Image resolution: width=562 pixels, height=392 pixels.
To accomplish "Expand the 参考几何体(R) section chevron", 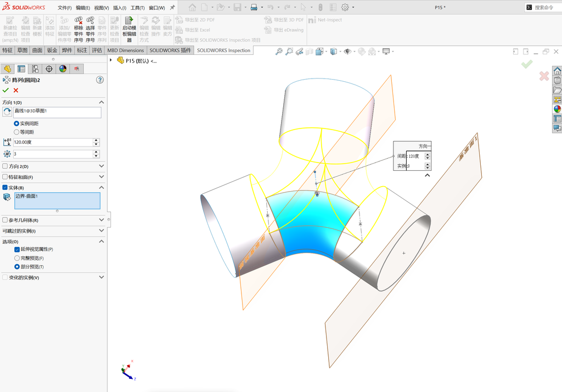I will point(102,220).
